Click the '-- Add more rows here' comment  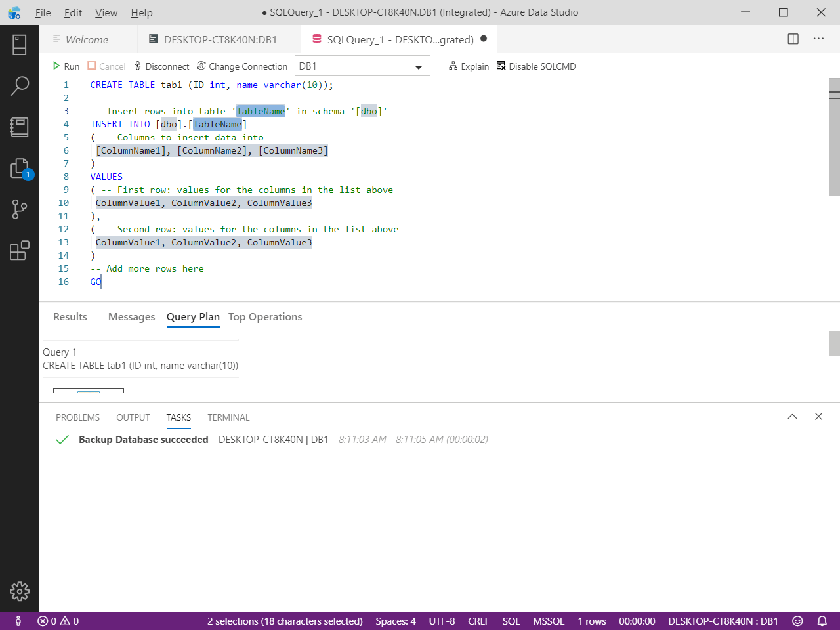[147, 268]
